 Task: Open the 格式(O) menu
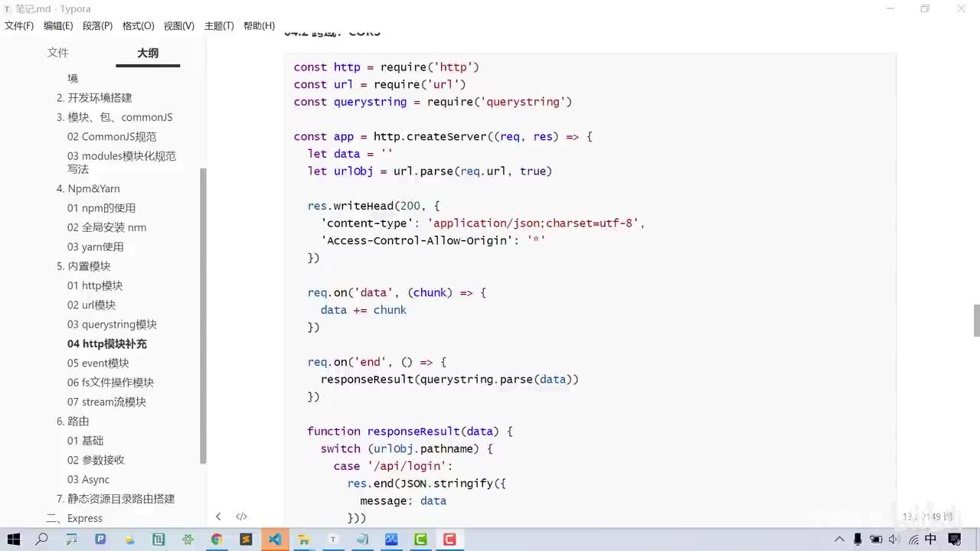pos(139,26)
